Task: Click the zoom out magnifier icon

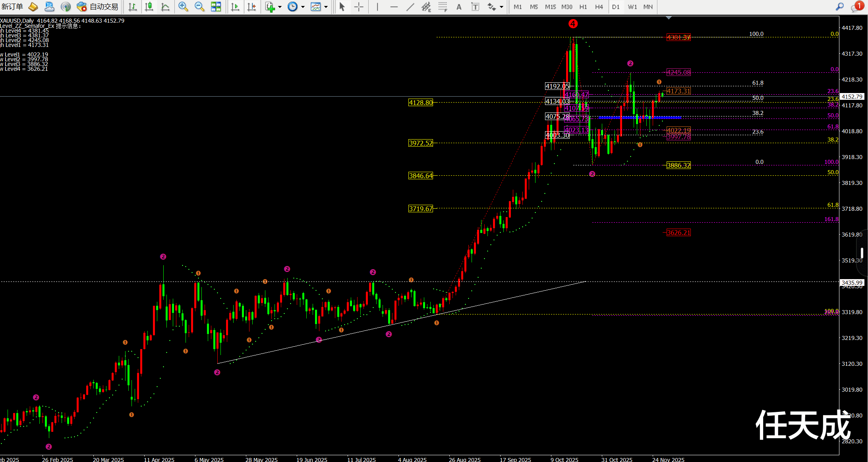Action: 199,7
